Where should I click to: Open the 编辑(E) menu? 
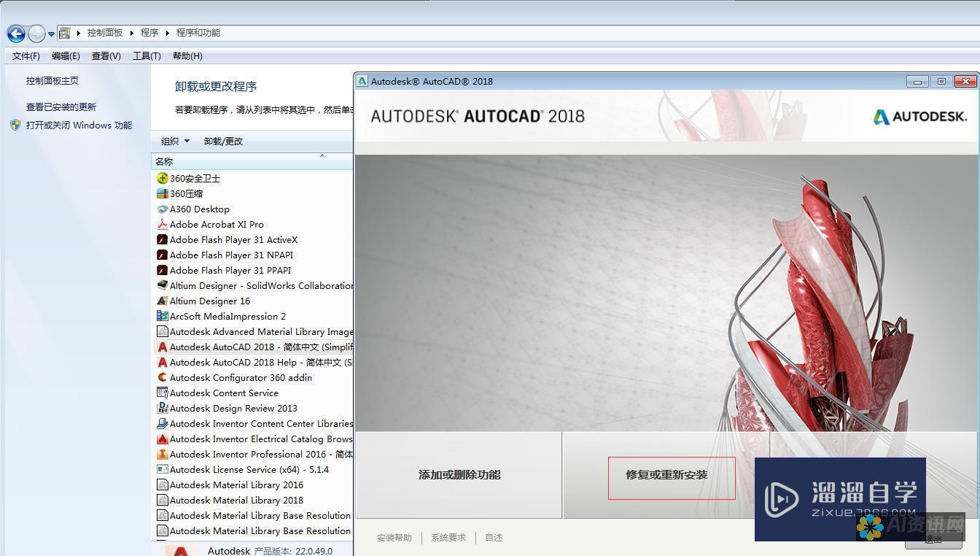(66, 55)
